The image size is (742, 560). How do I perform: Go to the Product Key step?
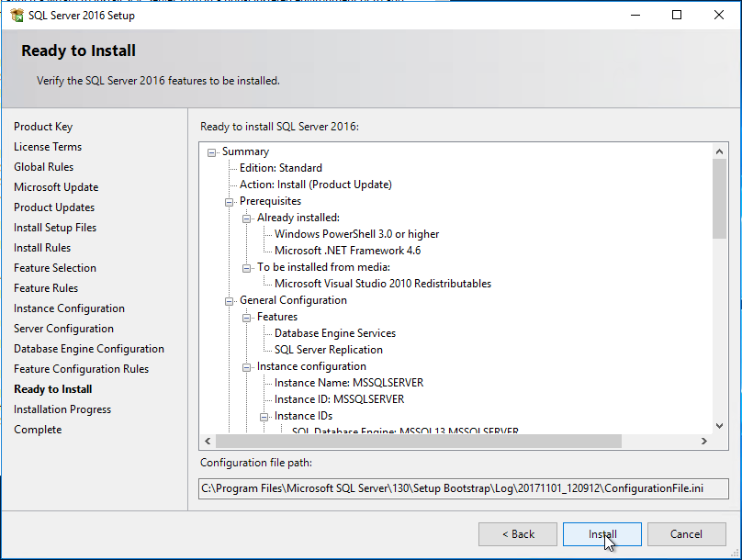pyautogui.click(x=43, y=127)
